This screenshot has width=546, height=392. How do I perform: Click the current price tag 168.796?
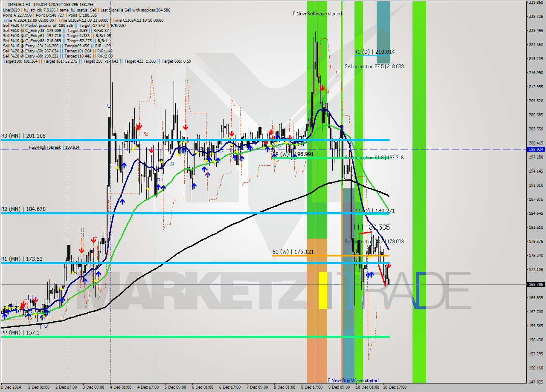(536, 285)
